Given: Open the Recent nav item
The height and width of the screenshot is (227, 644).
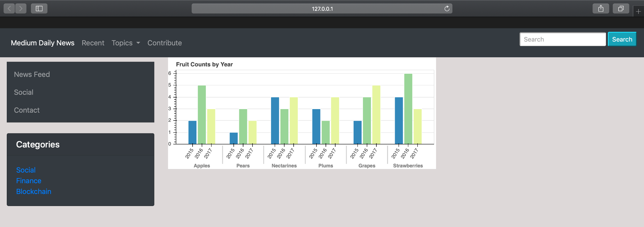Looking at the screenshot, I should click(x=93, y=43).
